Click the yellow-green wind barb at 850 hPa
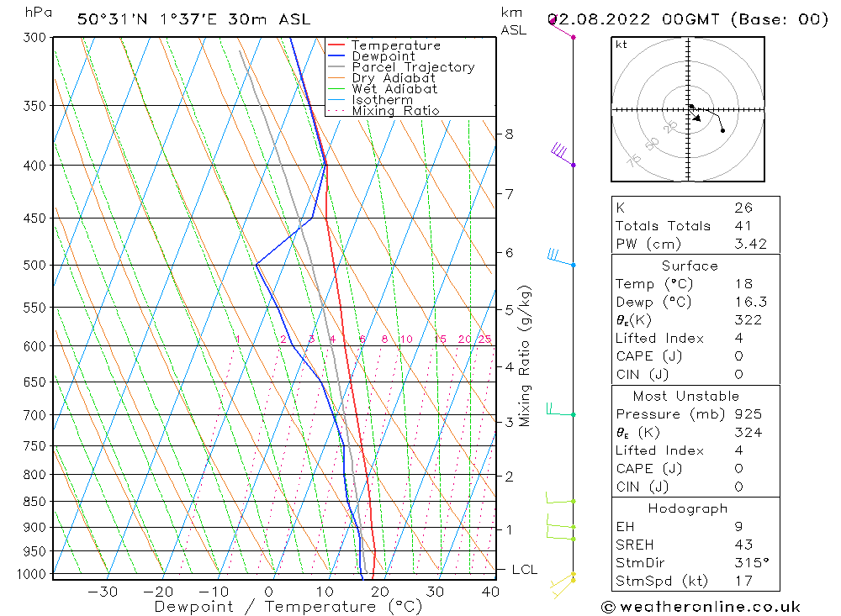The width and height of the screenshot is (841, 616). 560,498
